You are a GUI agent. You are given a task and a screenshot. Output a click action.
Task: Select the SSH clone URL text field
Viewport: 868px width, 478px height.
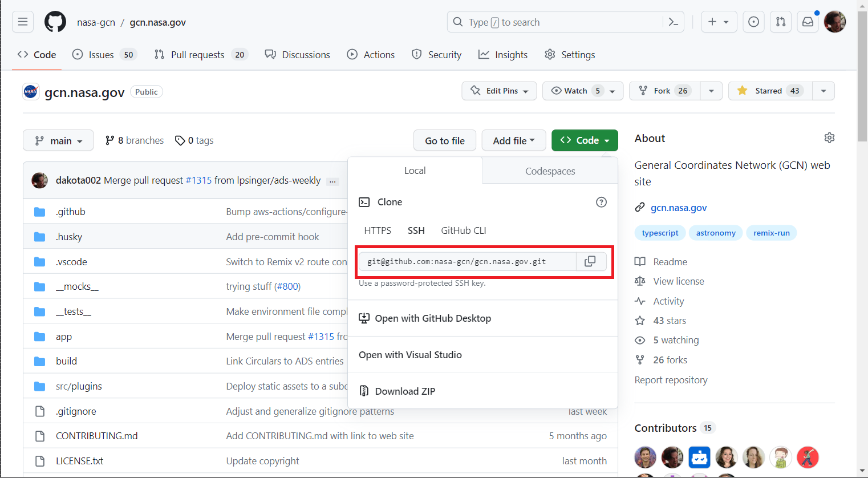(467, 261)
